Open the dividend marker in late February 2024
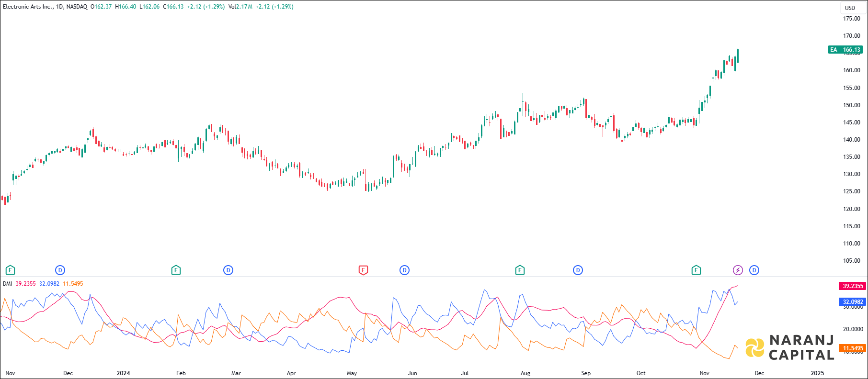868x379 pixels. (228, 270)
